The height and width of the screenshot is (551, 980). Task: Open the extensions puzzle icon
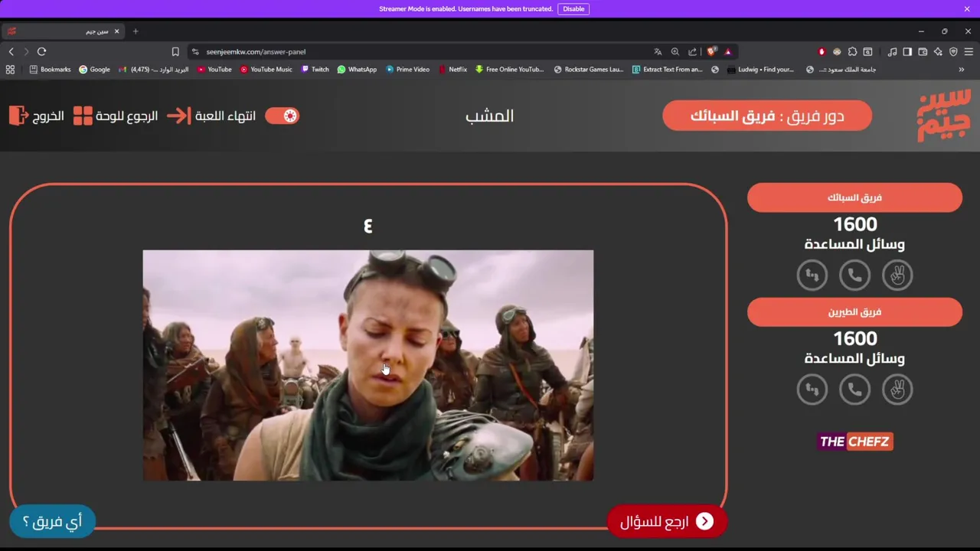click(x=852, y=51)
